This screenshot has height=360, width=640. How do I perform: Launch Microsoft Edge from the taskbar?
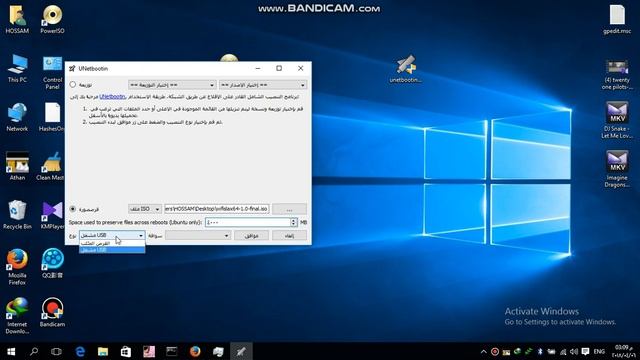coord(80,351)
